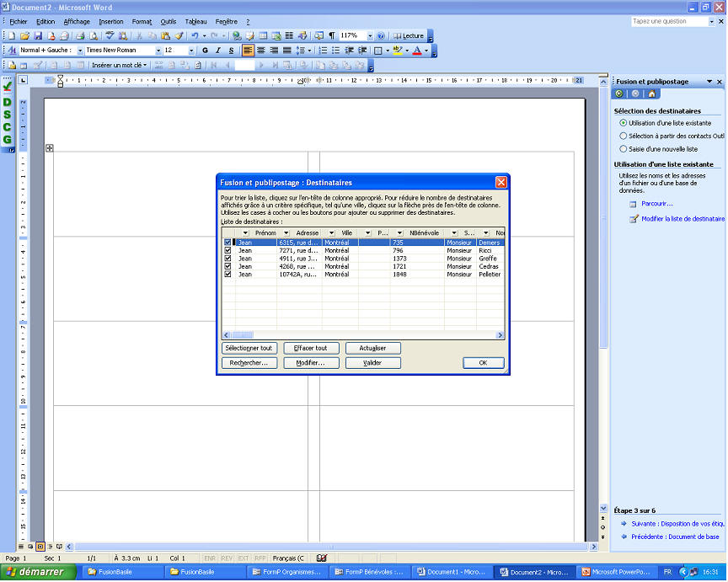728x582 pixels.
Task: Toggle show paragraph marks (¶)
Action: (332, 35)
